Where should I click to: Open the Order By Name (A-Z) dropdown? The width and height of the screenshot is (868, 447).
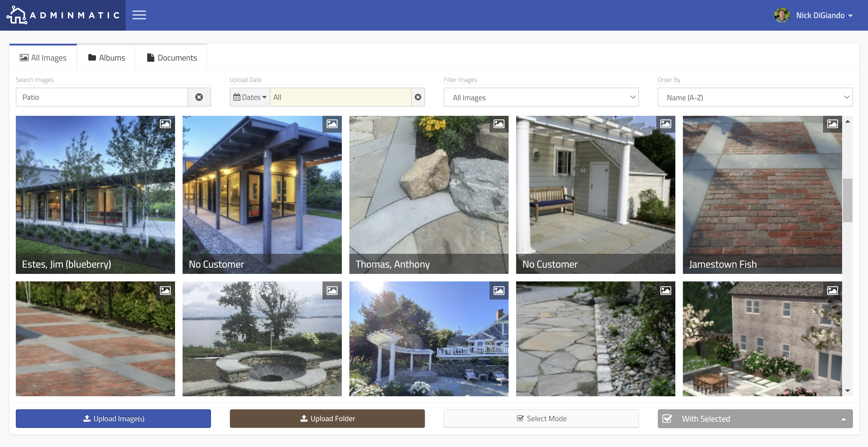(755, 97)
